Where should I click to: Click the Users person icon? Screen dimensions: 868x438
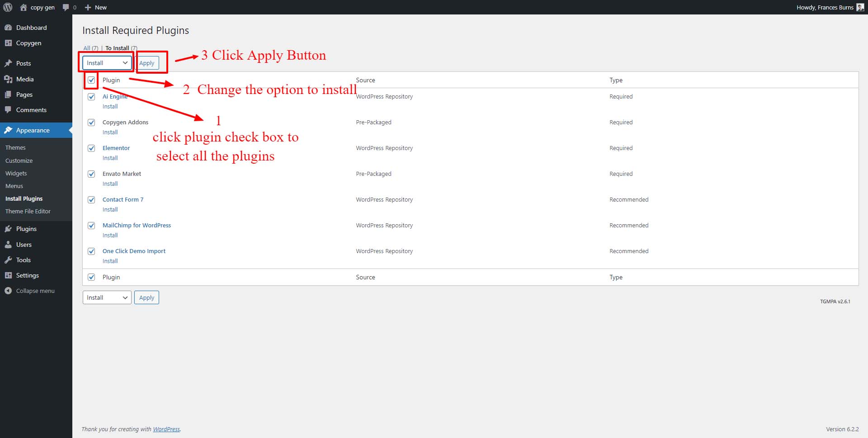[8, 245]
